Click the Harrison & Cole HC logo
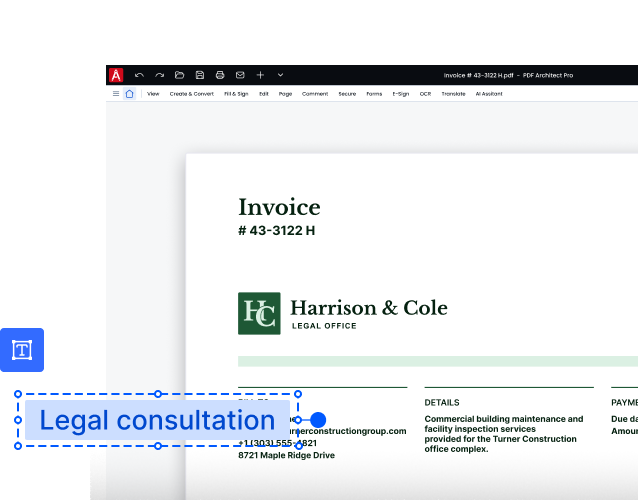Image resolution: width=638 pixels, height=500 pixels. coord(259,313)
